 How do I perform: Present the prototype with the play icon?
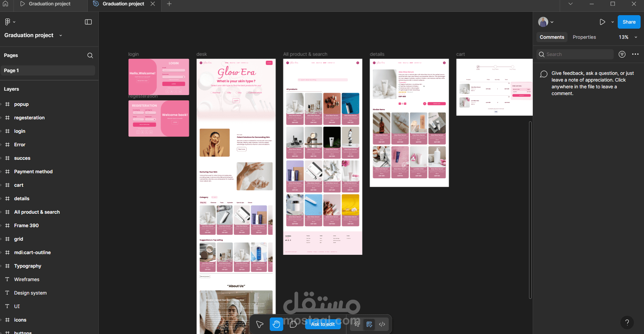click(x=603, y=22)
